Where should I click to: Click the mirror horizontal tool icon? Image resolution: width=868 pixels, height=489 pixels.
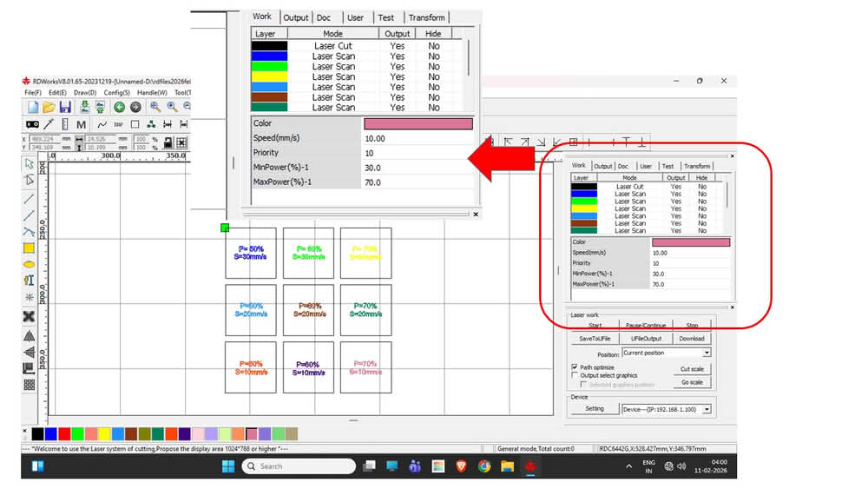(x=29, y=335)
